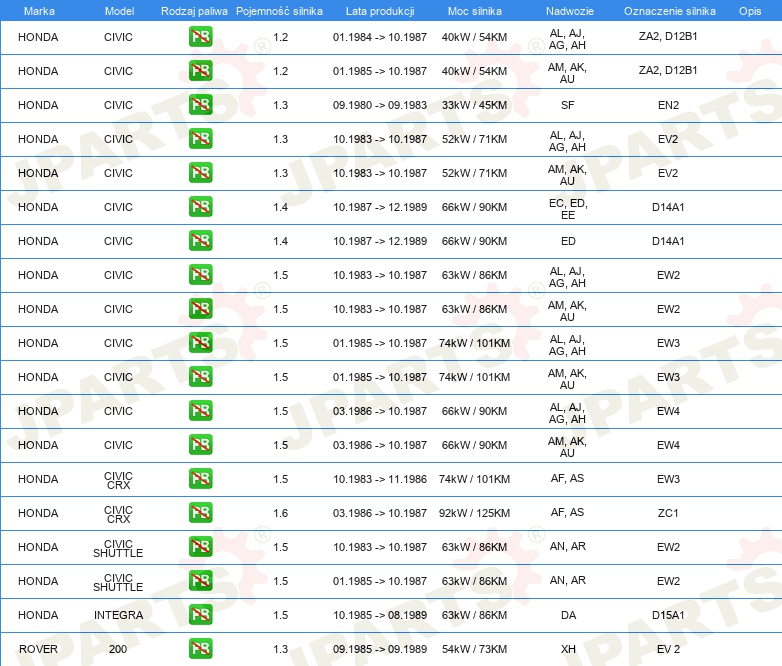Click the Nadwozie column header

coord(570,11)
